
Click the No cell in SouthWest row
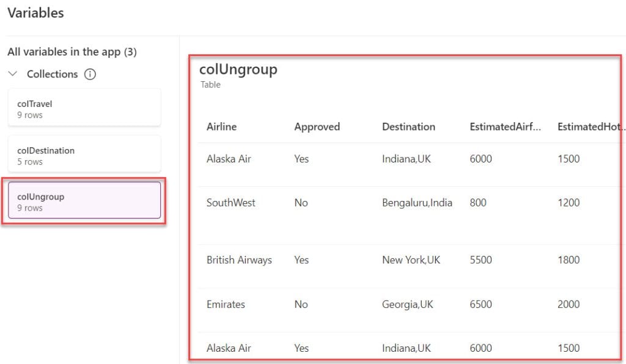click(301, 203)
